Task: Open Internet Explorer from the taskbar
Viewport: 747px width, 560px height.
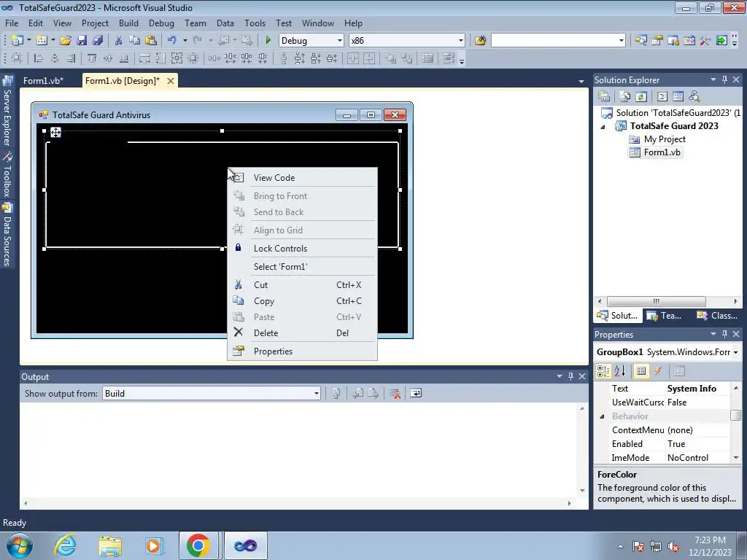Action: (65, 545)
